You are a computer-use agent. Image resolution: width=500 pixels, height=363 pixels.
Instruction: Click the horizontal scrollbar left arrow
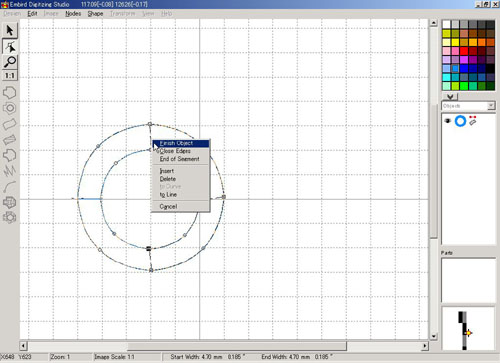point(23,346)
